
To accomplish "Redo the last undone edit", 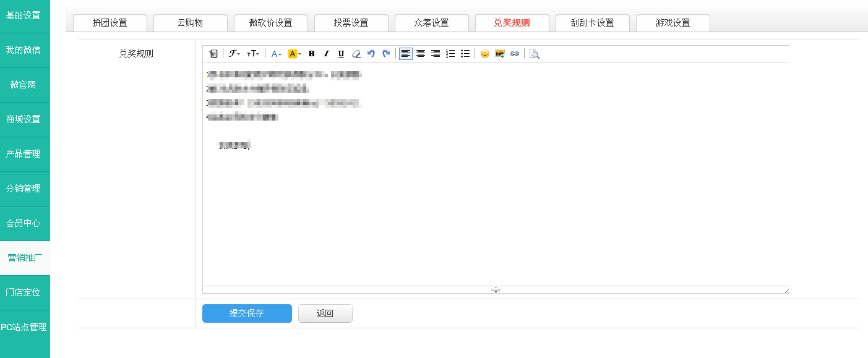I will [386, 54].
